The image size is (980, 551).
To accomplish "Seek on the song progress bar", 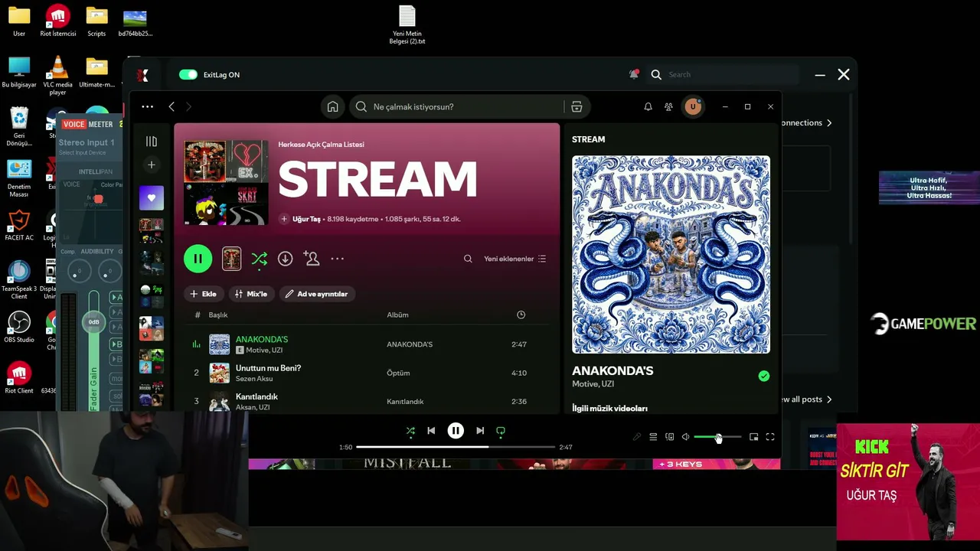I will [x=456, y=447].
